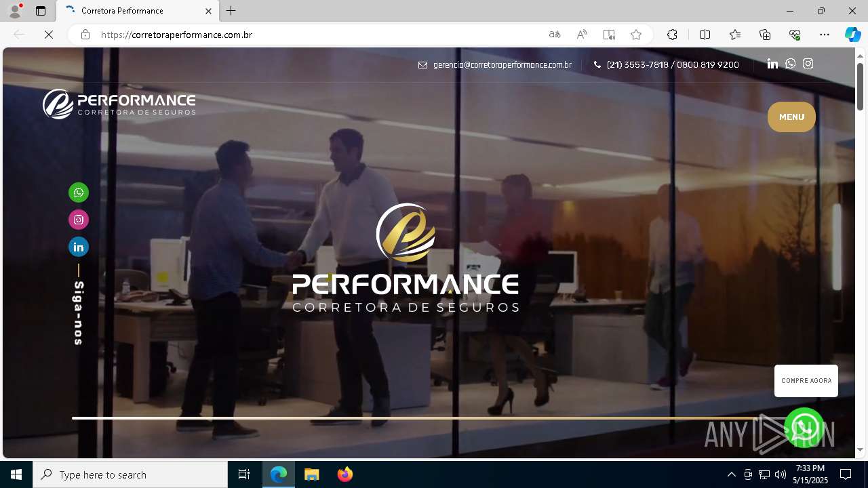Open the taskbar clock and date

tap(810, 474)
